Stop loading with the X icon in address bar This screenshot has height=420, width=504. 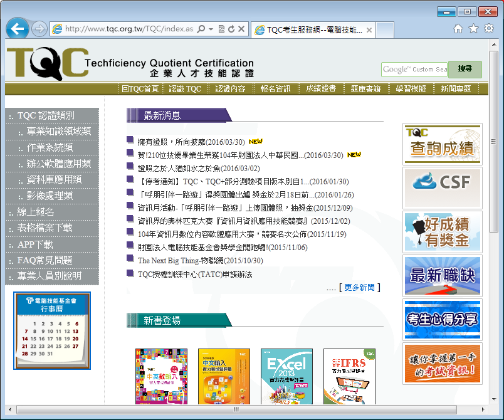point(241,29)
